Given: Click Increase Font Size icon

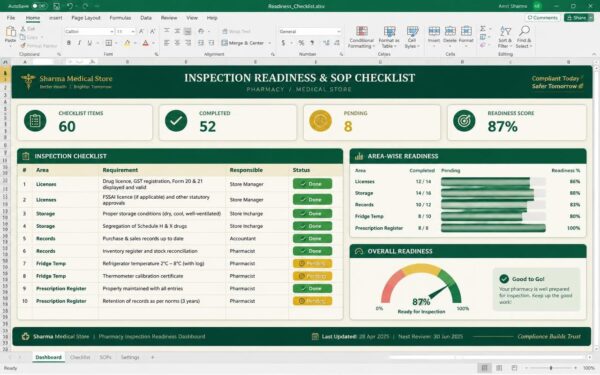Looking at the screenshot, I should point(142,31).
